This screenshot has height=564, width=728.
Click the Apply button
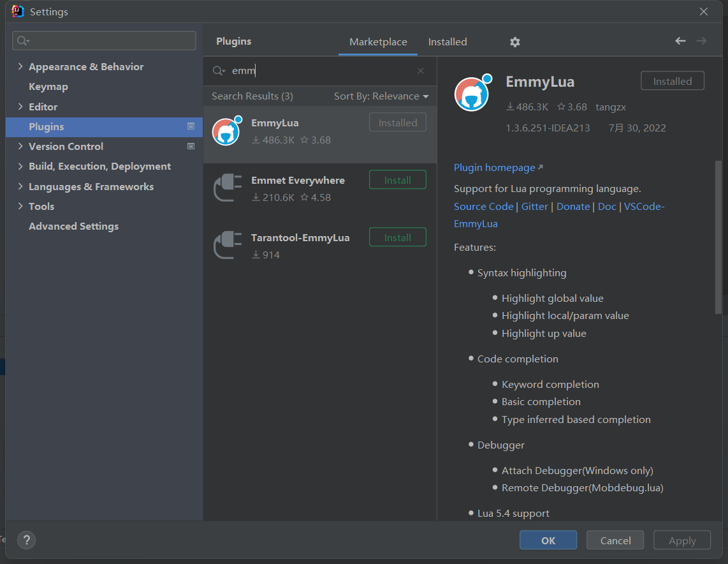click(x=682, y=540)
